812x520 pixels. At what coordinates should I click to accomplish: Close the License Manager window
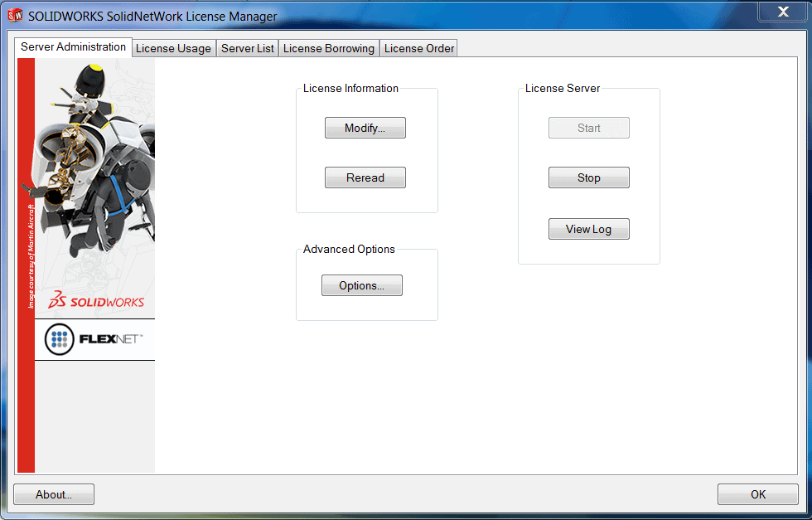coord(783,12)
